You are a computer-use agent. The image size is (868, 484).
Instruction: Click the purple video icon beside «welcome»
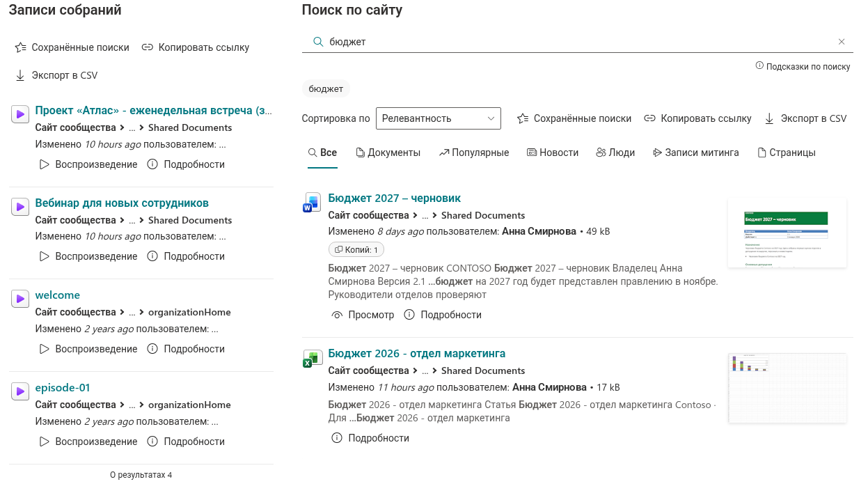point(19,299)
